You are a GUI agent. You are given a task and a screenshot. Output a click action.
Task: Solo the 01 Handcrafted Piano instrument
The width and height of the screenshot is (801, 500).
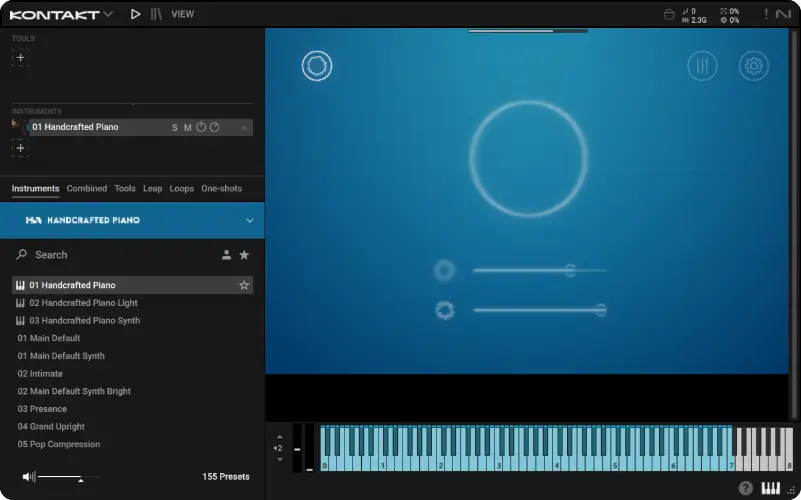coord(175,128)
